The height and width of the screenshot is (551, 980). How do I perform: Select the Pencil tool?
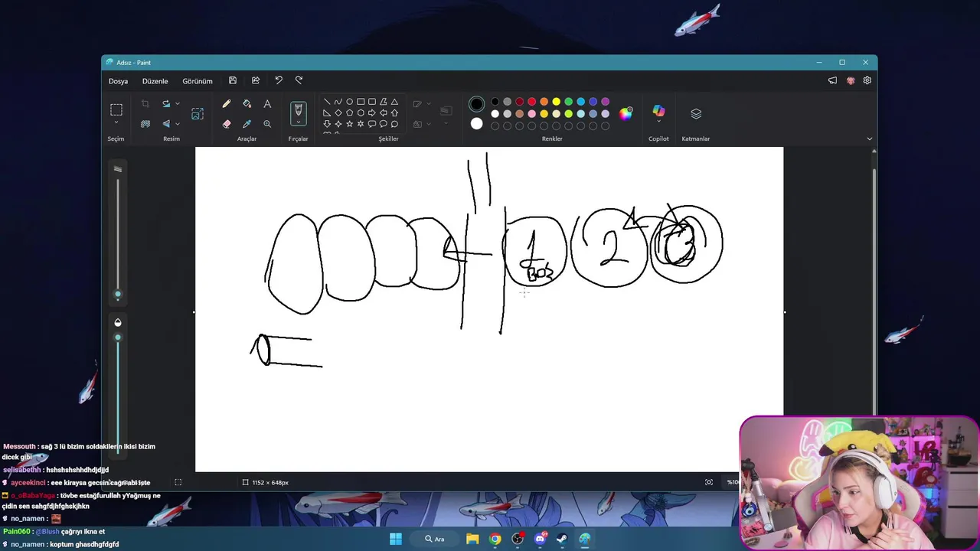click(x=227, y=103)
